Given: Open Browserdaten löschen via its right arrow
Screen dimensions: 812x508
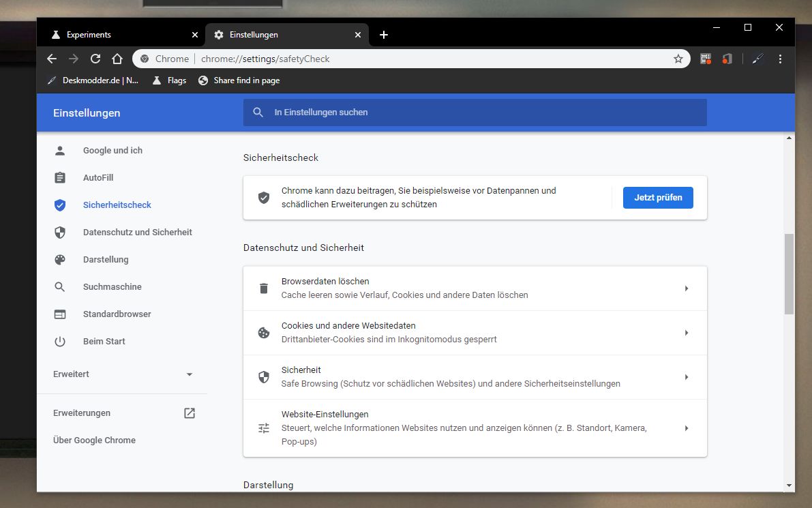Looking at the screenshot, I should [686, 288].
